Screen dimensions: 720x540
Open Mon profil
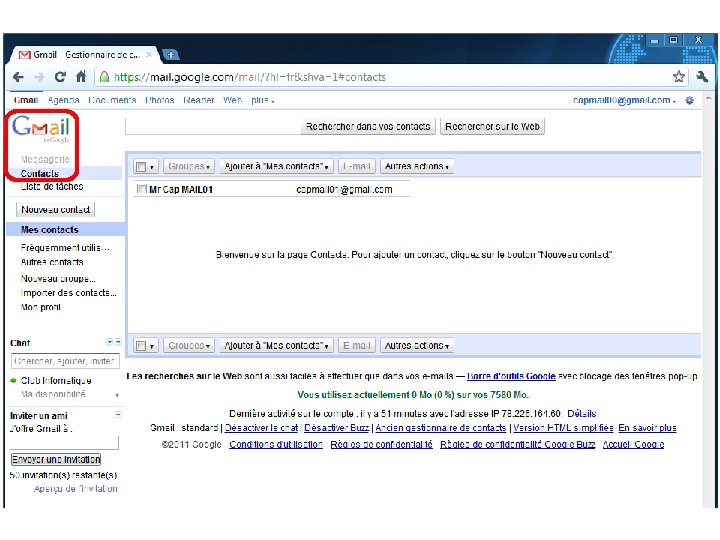tap(40, 307)
